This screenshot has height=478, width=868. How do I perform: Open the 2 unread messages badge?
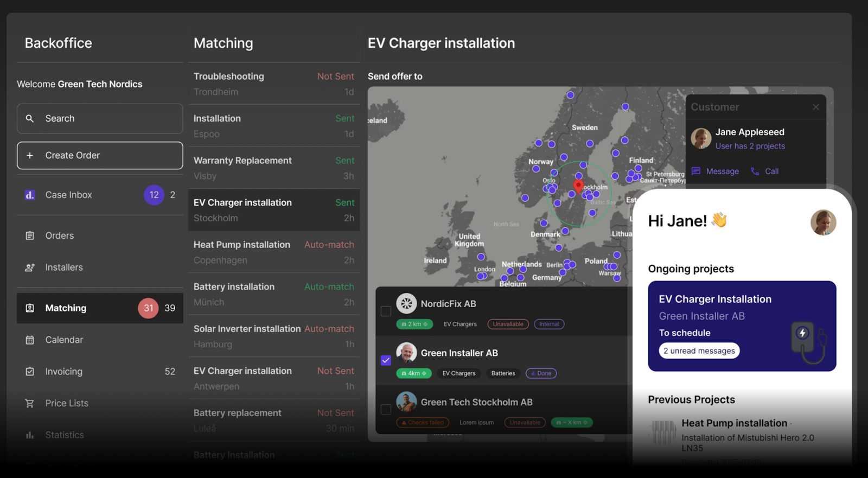699,351
